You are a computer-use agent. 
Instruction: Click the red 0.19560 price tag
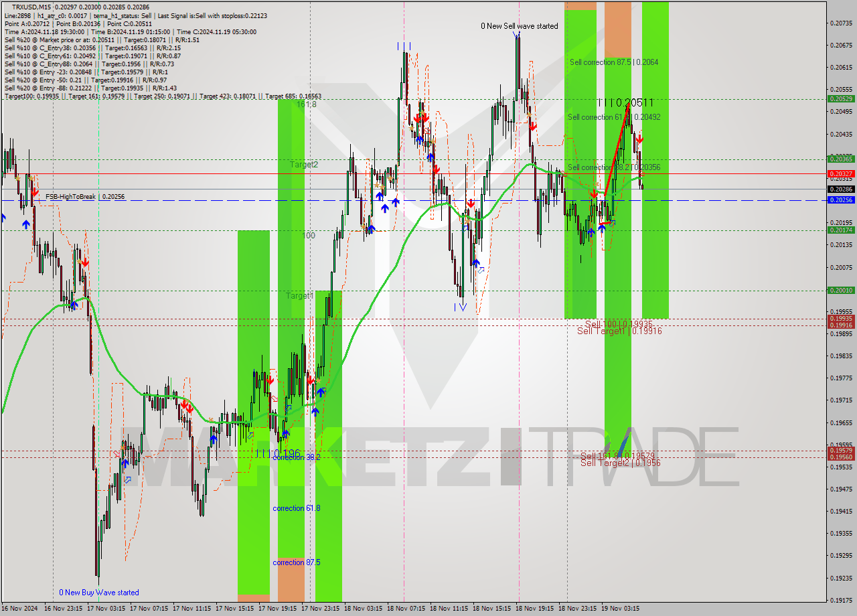pyautogui.click(x=841, y=457)
